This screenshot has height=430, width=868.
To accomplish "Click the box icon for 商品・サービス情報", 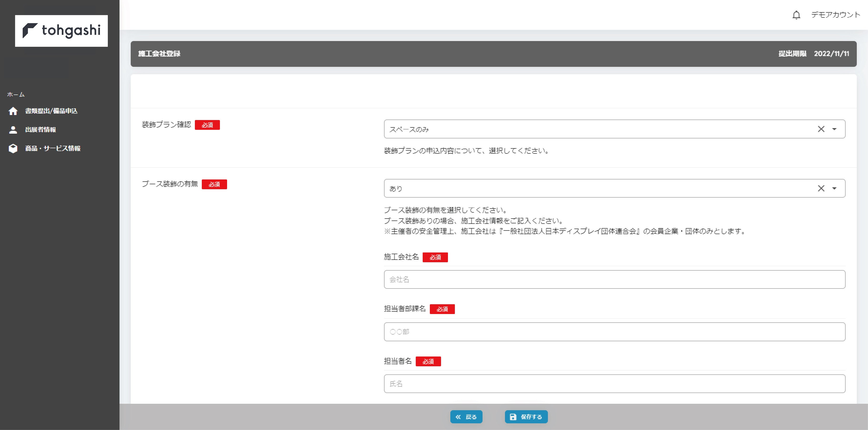I will point(13,149).
